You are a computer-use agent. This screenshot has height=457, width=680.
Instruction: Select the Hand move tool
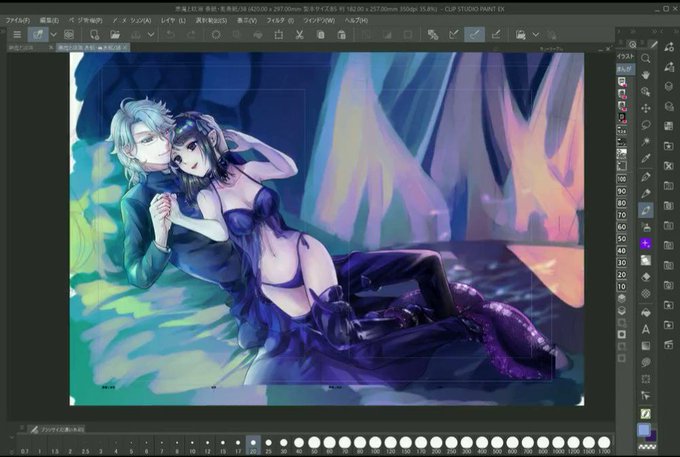(646, 75)
